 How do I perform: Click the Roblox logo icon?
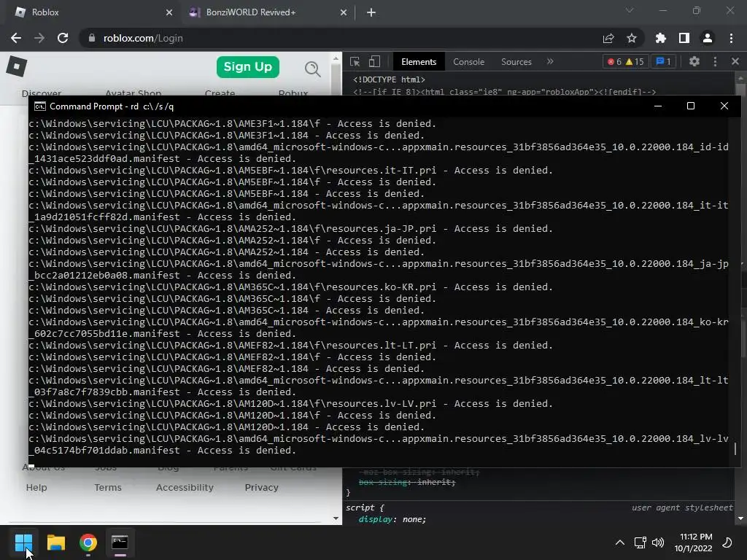tap(16, 66)
